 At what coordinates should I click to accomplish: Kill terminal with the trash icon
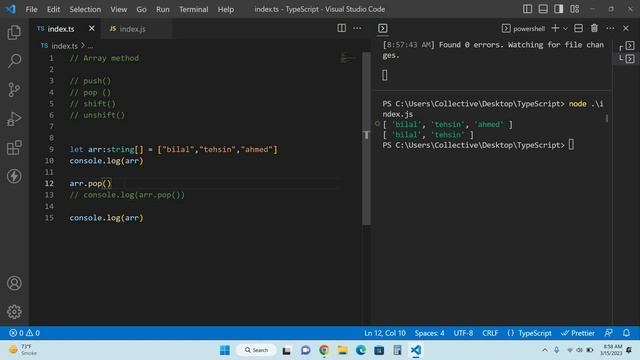click(x=594, y=28)
